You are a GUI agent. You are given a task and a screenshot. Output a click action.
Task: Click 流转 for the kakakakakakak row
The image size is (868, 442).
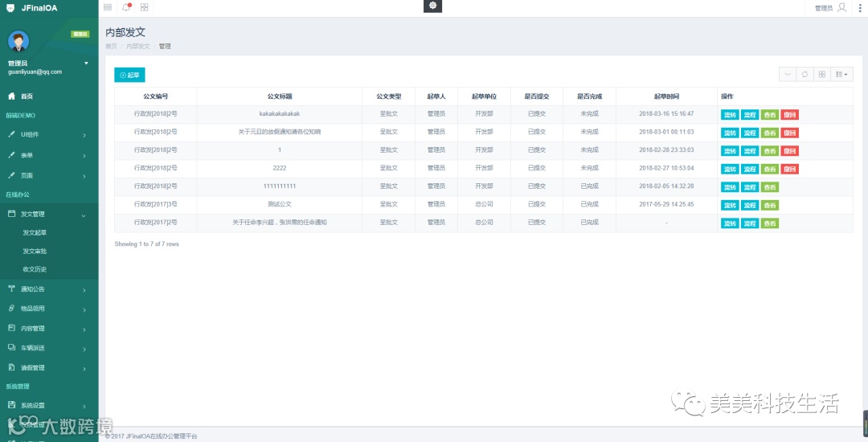pyautogui.click(x=730, y=115)
